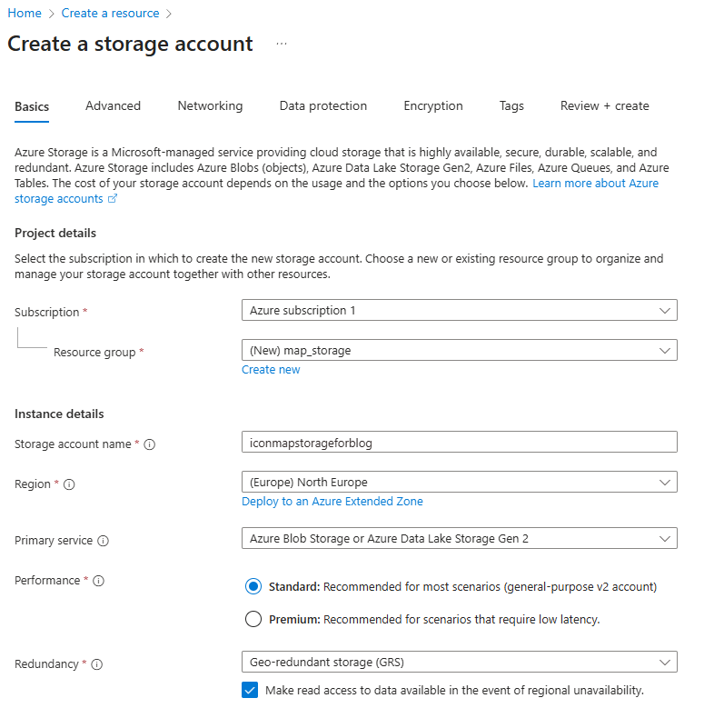Click the Storage account name input field
Screen dimensions: 714x728
(459, 443)
